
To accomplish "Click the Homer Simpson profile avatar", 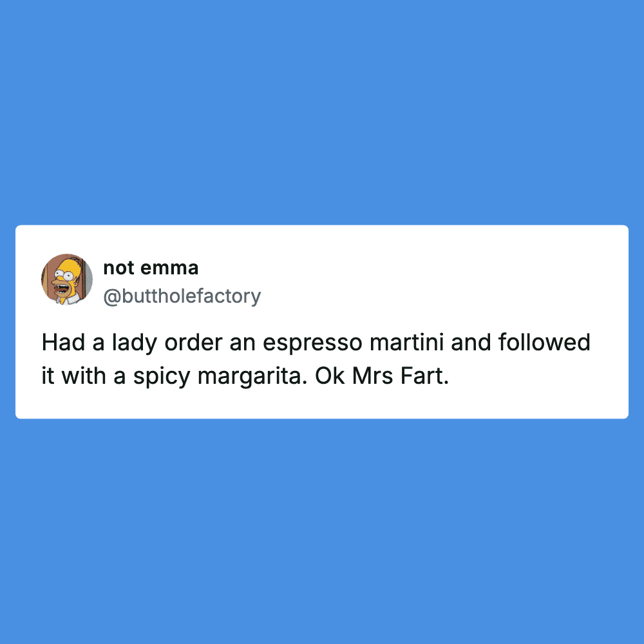I will 67,279.
